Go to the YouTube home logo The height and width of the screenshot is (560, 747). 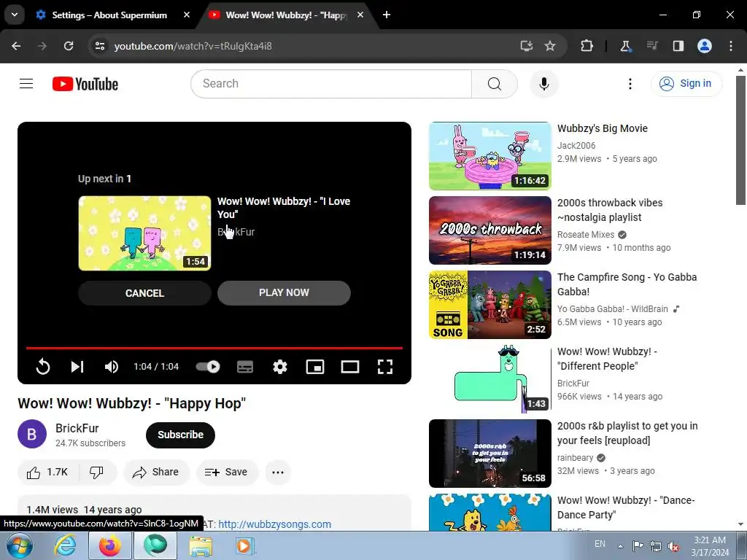pos(85,84)
